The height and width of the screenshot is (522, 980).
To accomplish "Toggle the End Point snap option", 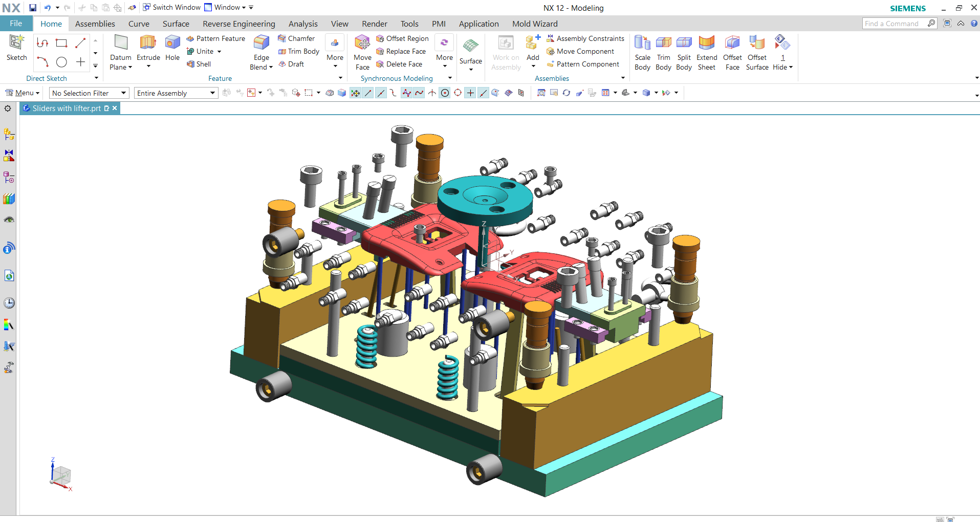I will (368, 93).
